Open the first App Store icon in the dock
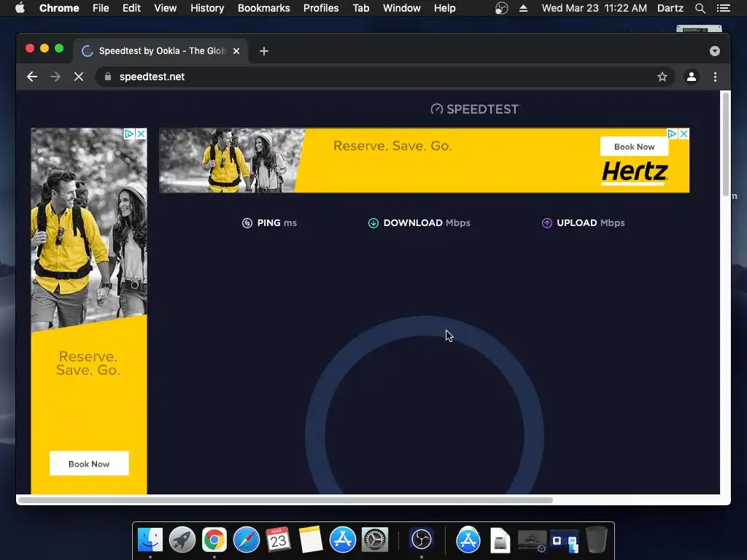747x560 pixels. 343,540
